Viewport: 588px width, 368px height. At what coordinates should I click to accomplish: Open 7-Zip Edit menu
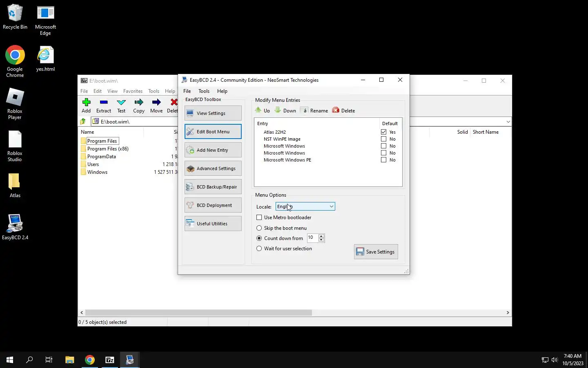98,91
